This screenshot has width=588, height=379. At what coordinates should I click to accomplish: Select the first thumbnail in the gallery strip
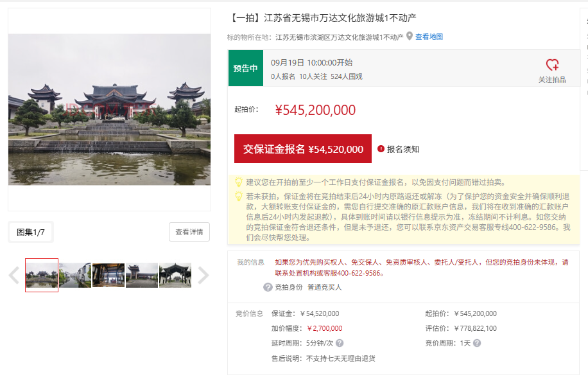click(x=42, y=274)
